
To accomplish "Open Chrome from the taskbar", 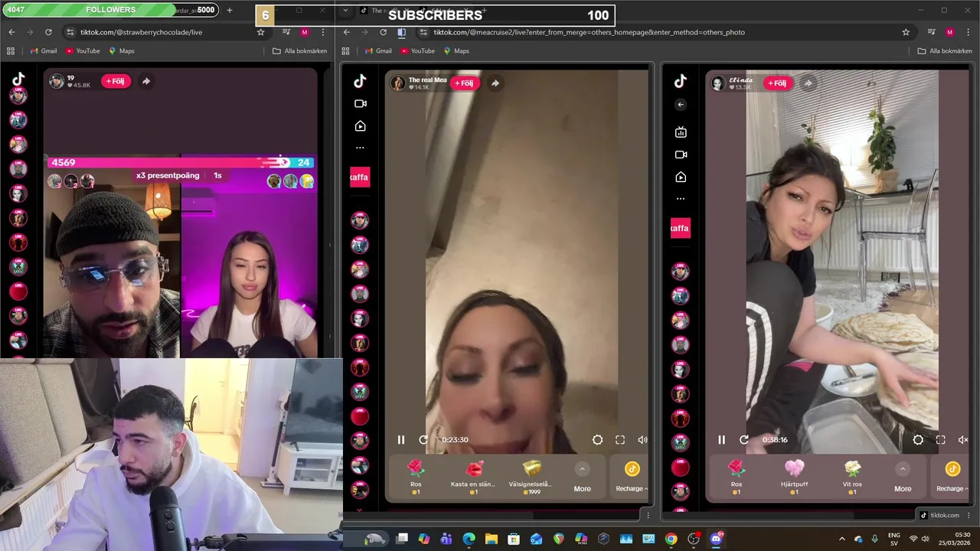I will [671, 539].
